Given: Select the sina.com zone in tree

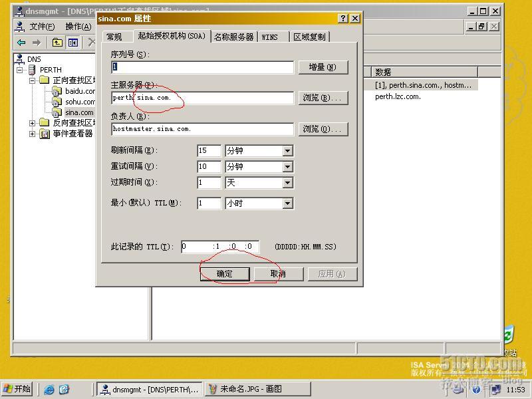Looking at the screenshot, I should coord(79,112).
